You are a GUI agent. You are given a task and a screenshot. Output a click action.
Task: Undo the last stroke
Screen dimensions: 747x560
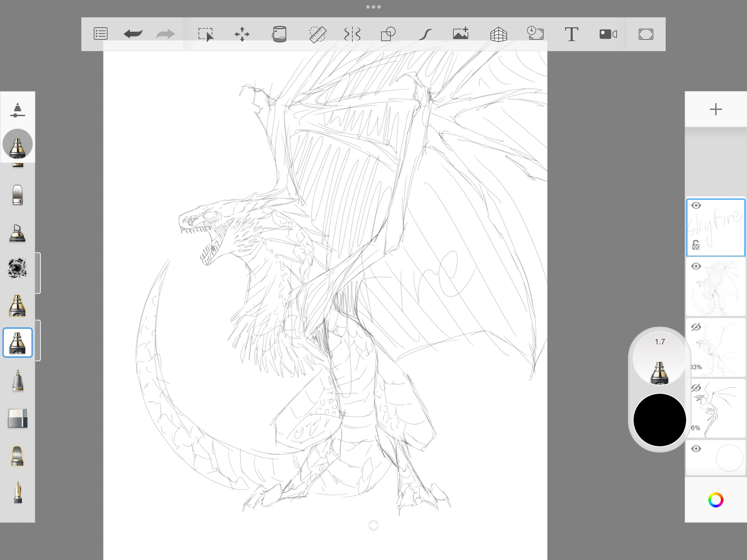[132, 34]
